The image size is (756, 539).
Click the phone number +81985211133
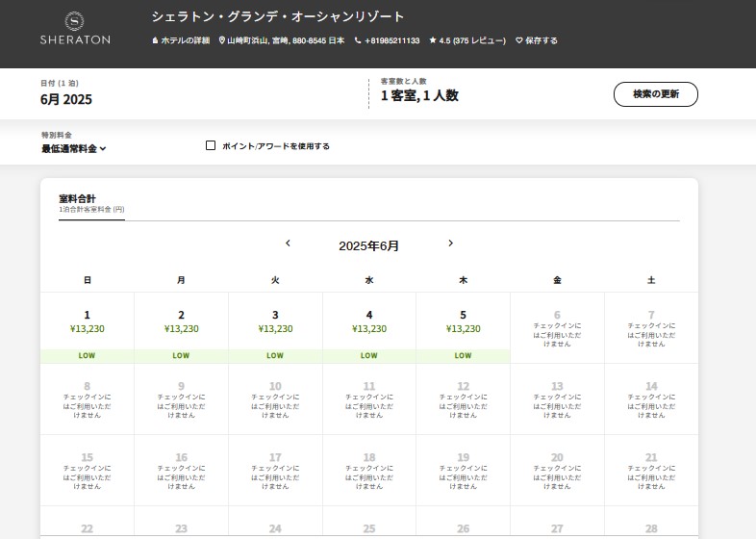pyautogui.click(x=388, y=40)
